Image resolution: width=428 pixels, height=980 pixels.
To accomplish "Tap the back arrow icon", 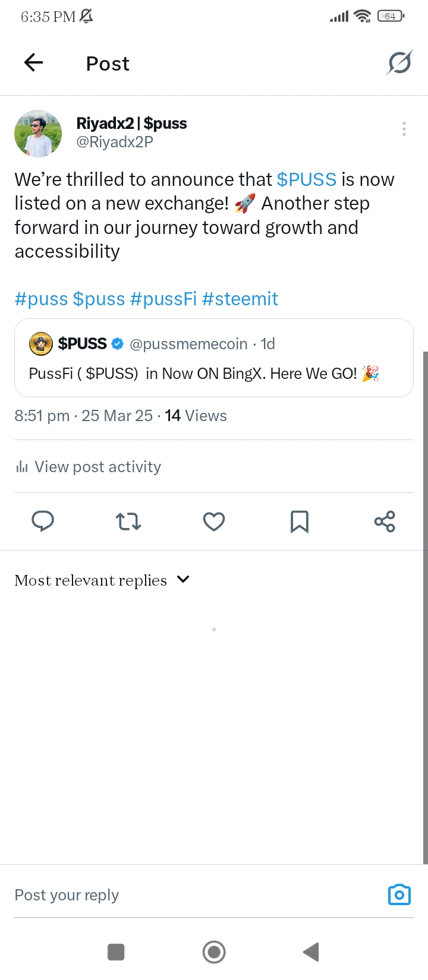I will tap(34, 62).
